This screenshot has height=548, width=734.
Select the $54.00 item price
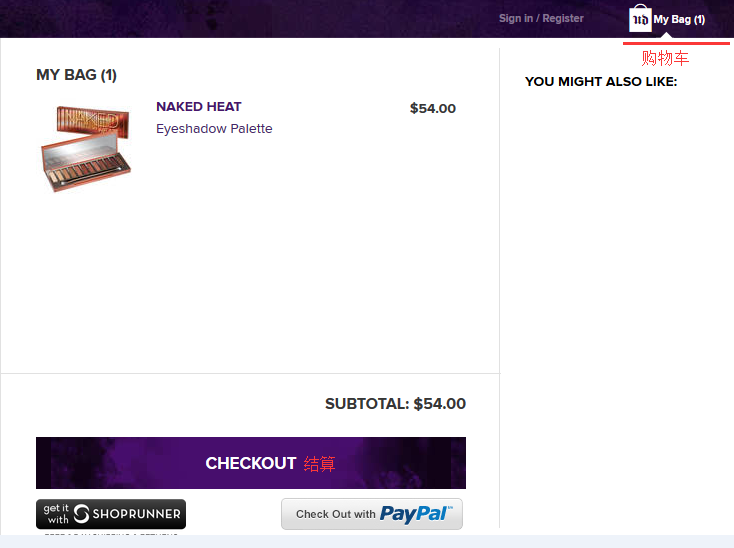click(x=433, y=108)
